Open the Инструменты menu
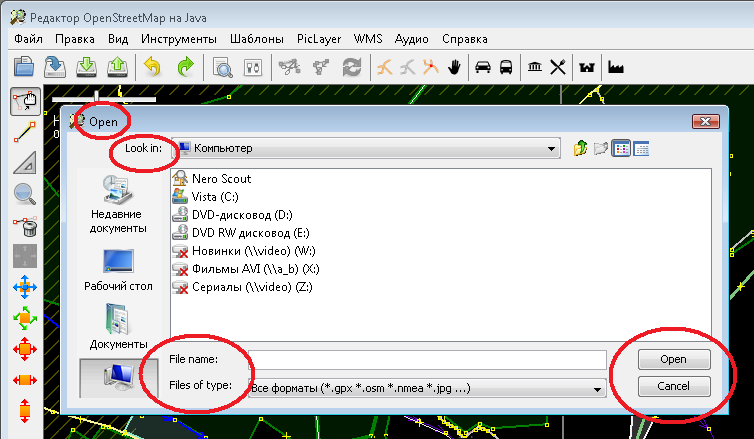 click(178, 39)
